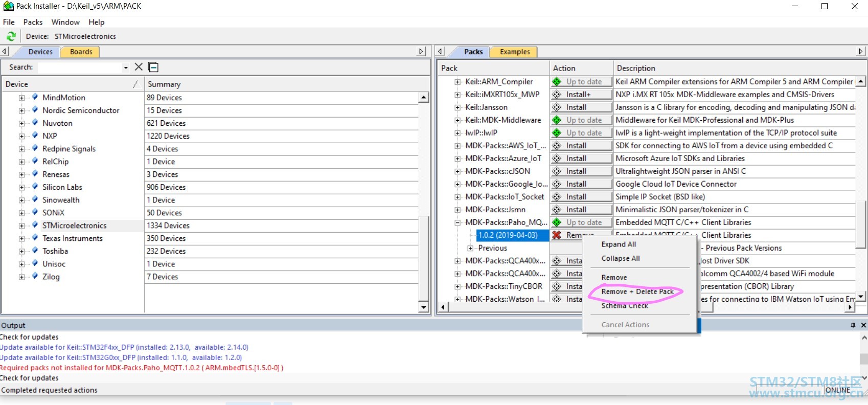Install the MDK-Packs::Google_IoT pack
868x405 pixels.
581,184
